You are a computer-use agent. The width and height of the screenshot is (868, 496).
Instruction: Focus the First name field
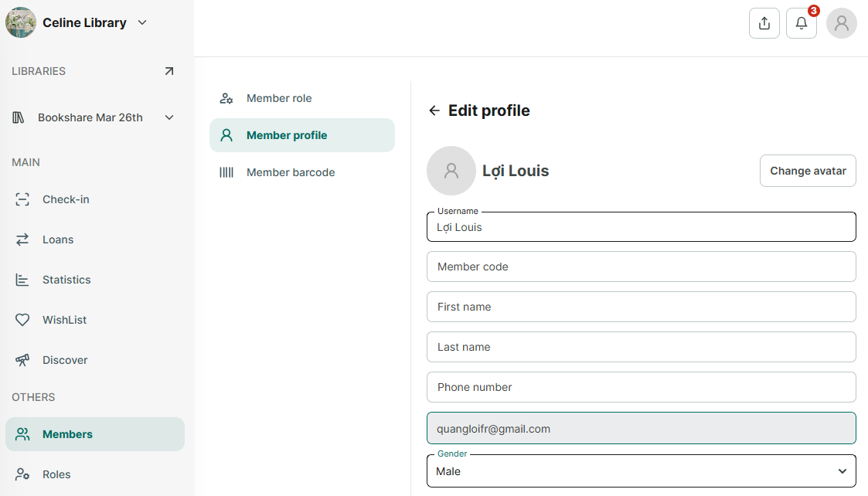click(x=641, y=307)
